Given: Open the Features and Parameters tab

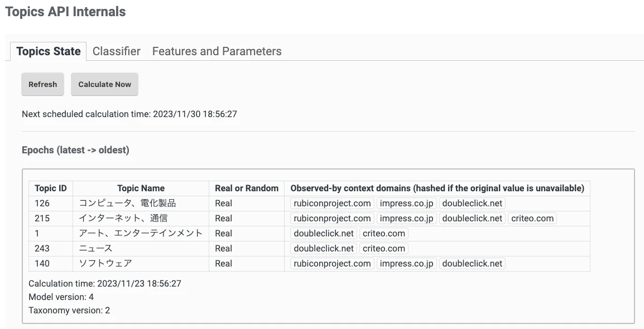Looking at the screenshot, I should coord(217,51).
